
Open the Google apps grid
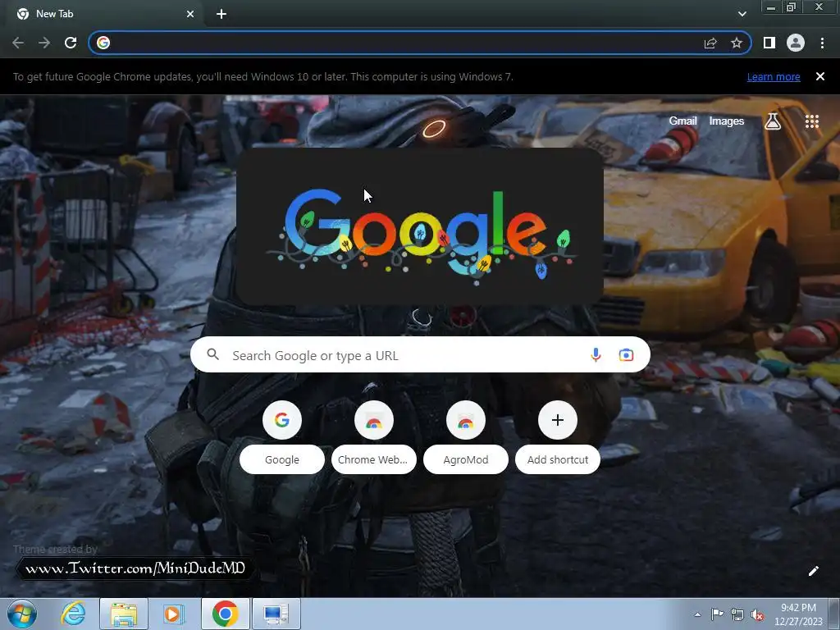(812, 121)
